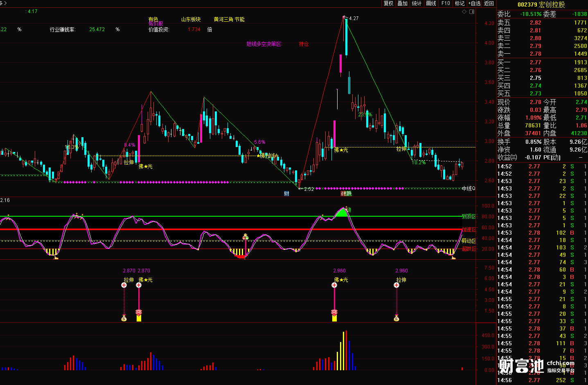Viewport: 588px width, 385px height.
Task: Click the 中线Q label at the chart's right edge
Action: tap(469, 188)
